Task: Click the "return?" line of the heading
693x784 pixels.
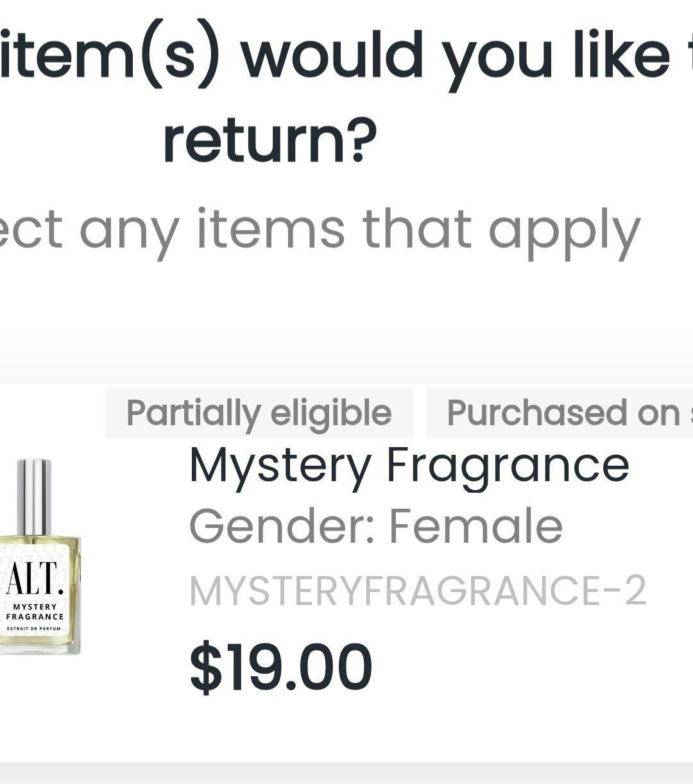Action: tap(269, 141)
